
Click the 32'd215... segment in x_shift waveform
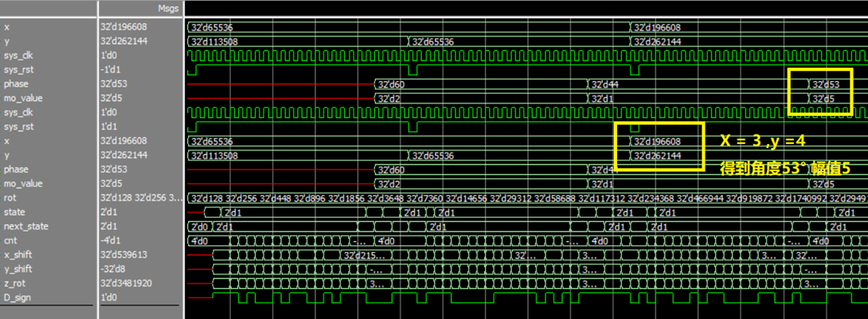tap(368, 255)
